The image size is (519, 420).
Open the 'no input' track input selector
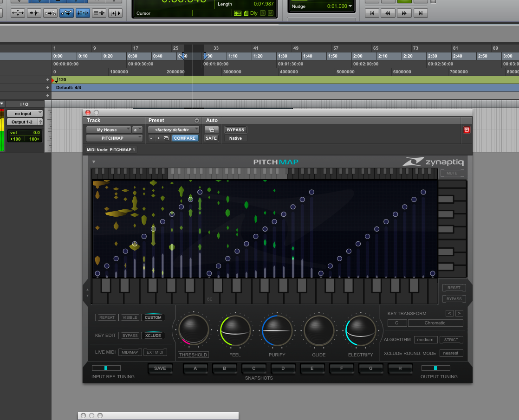tap(25, 114)
